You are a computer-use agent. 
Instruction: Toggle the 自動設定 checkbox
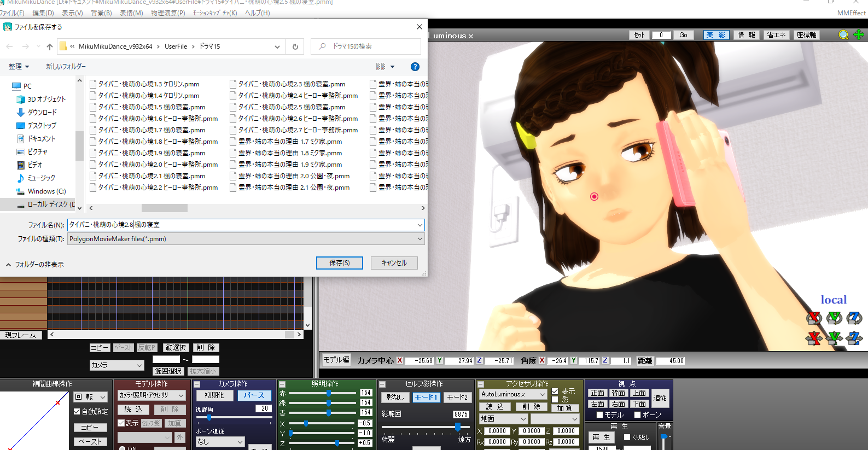tap(77, 412)
